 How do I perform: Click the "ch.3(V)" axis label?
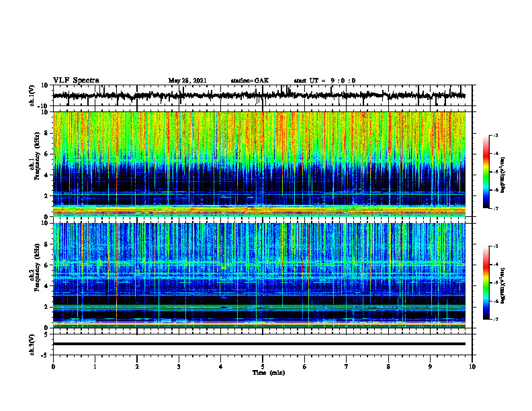click(x=32, y=345)
